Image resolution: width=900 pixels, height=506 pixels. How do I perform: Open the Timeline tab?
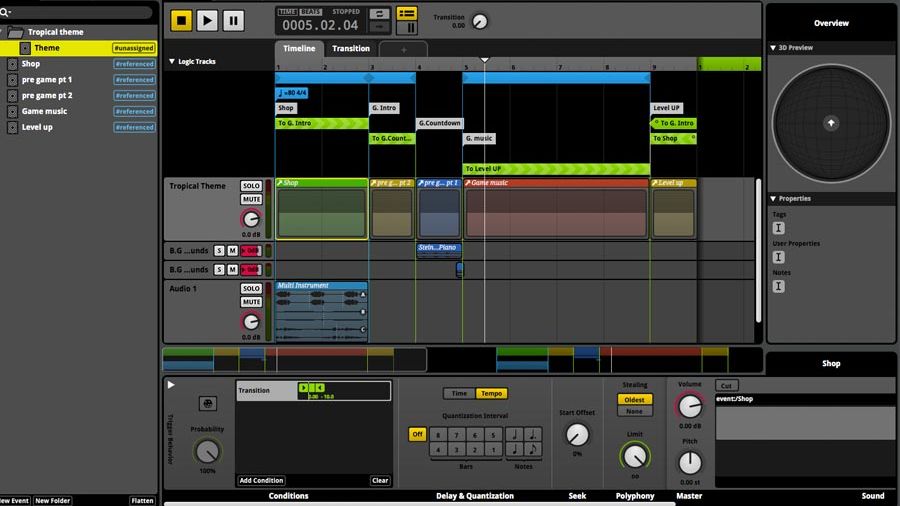pyautogui.click(x=299, y=49)
